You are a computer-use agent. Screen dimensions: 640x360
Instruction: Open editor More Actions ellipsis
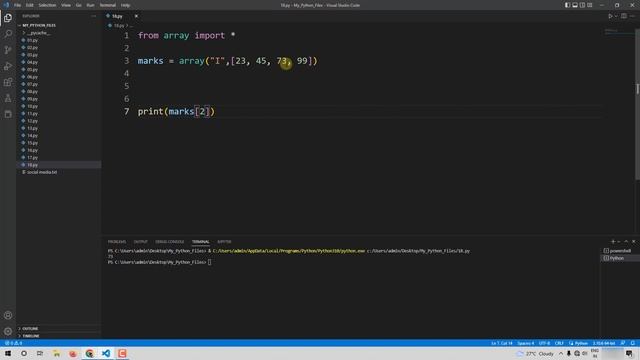[x=632, y=16]
